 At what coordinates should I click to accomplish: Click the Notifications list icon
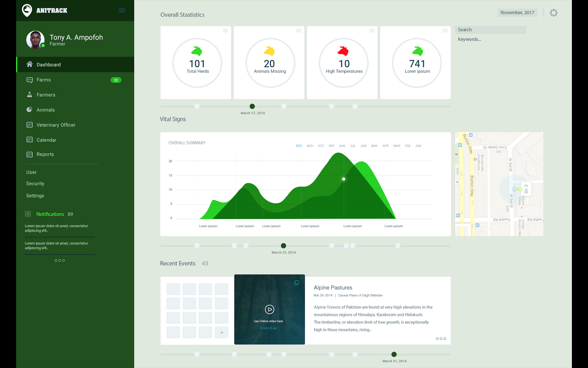[28, 214]
